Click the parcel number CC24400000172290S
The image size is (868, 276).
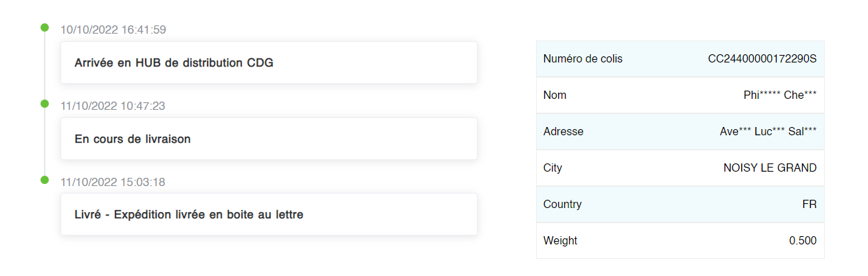[x=762, y=59]
